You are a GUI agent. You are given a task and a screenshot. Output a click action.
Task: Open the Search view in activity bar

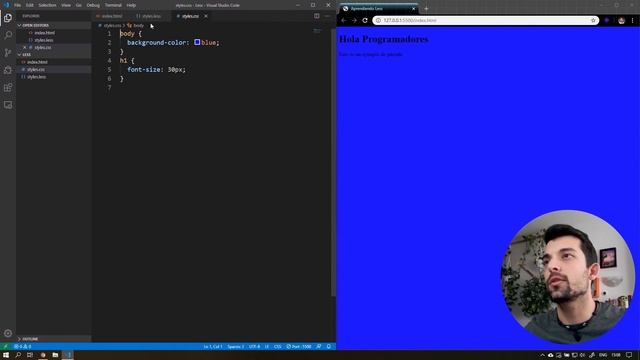pyautogui.click(x=8, y=35)
